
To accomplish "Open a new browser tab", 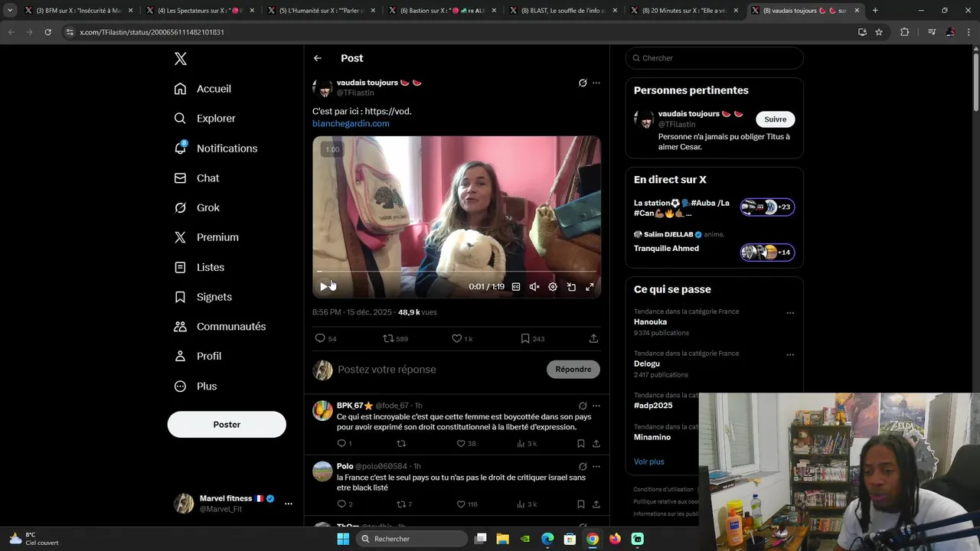I will (x=875, y=11).
